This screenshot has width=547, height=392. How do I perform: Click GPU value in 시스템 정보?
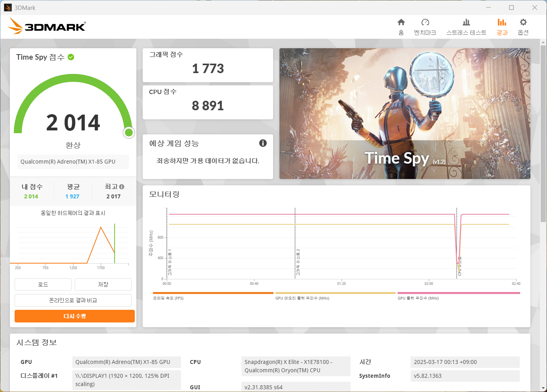[x=126, y=362]
